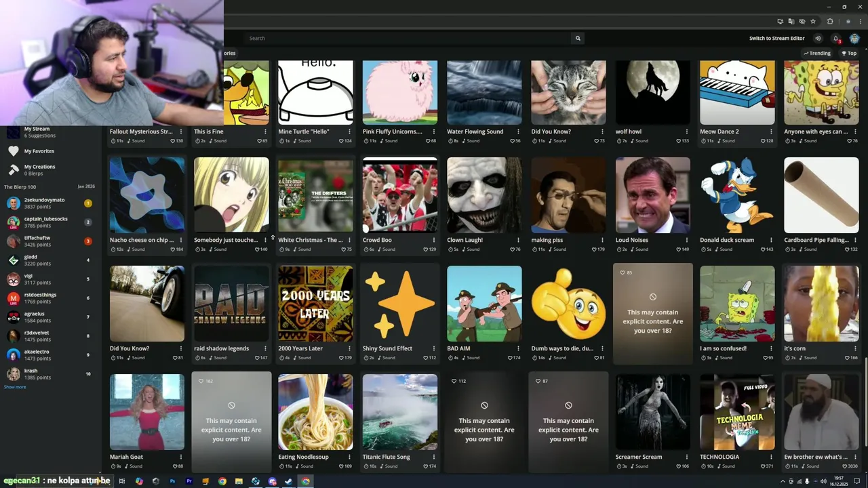Viewport: 868px width, 488px height.
Task: Click the My Favorites heart icon in sidebar
Action: click(x=13, y=151)
